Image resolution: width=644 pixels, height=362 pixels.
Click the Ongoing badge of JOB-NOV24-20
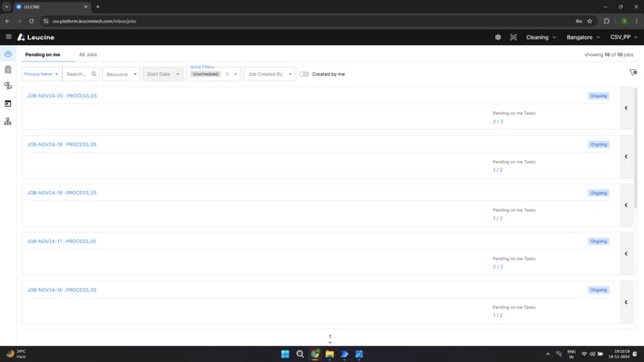click(598, 96)
